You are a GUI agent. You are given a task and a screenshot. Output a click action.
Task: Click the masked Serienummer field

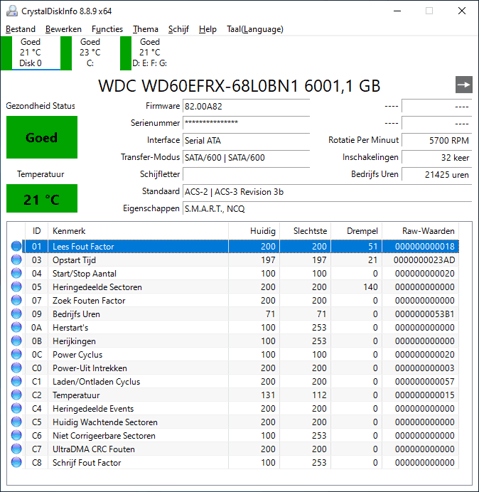pyautogui.click(x=246, y=123)
